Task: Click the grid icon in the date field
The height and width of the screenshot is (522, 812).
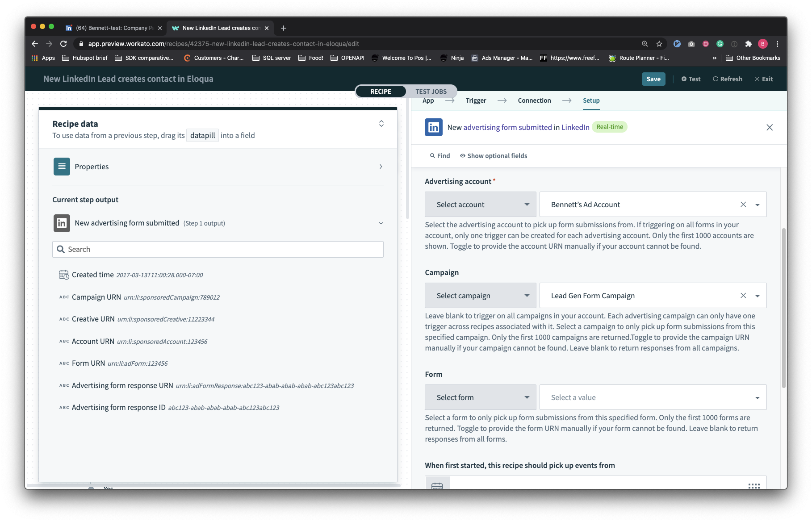Action: click(x=754, y=485)
